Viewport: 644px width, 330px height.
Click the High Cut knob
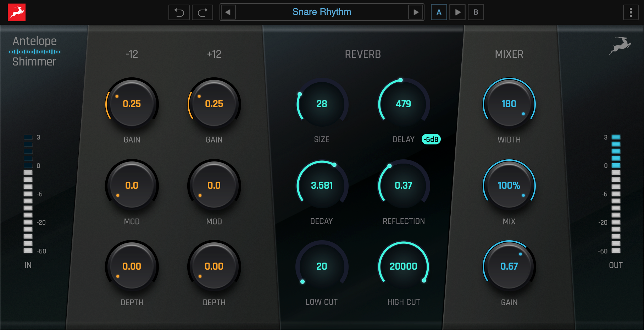click(x=404, y=266)
